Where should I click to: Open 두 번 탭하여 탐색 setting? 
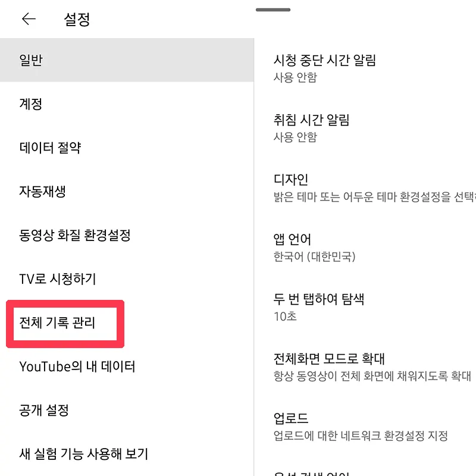tap(365, 308)
